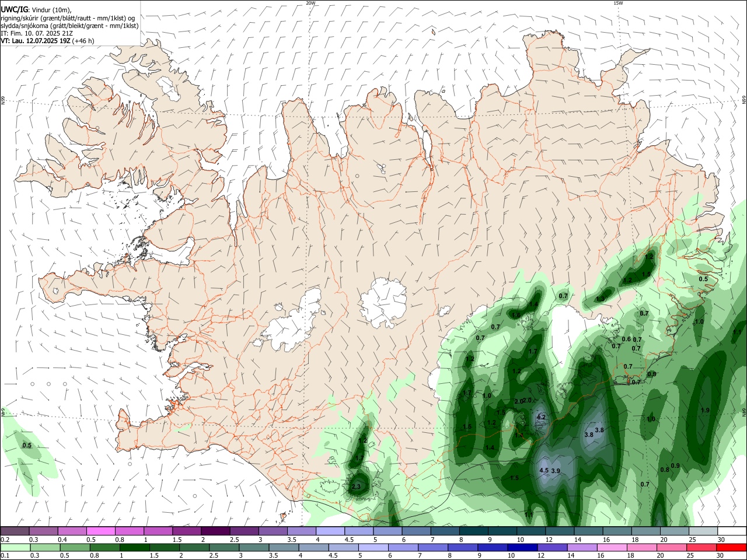Select the dusky purple 0.2 snow legend swatch
Screen dimensions: 747x560
[15, 531]
